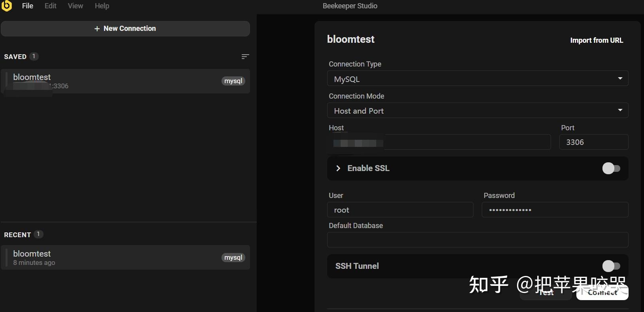Expand the Enable SSL section chevron
The width and height of the screenshot is (644, 312).
[x=338, y=168]
